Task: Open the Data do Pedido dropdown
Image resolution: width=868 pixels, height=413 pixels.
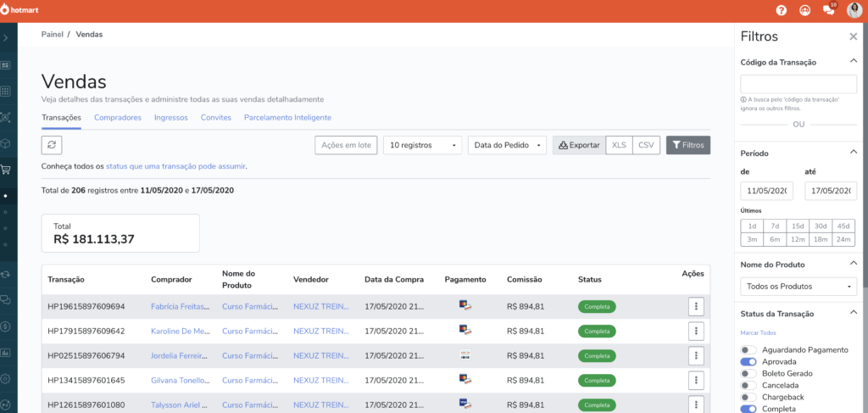Action: [507, 145]
